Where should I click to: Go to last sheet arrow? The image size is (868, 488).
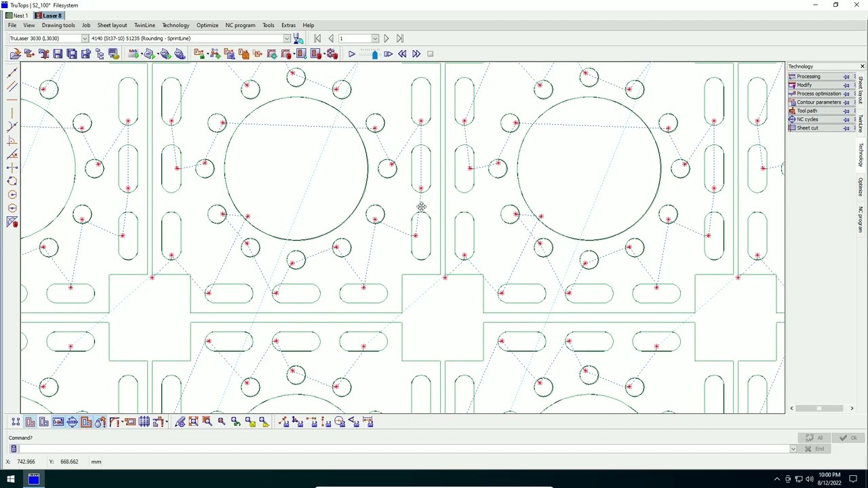[x=400, y=39]
